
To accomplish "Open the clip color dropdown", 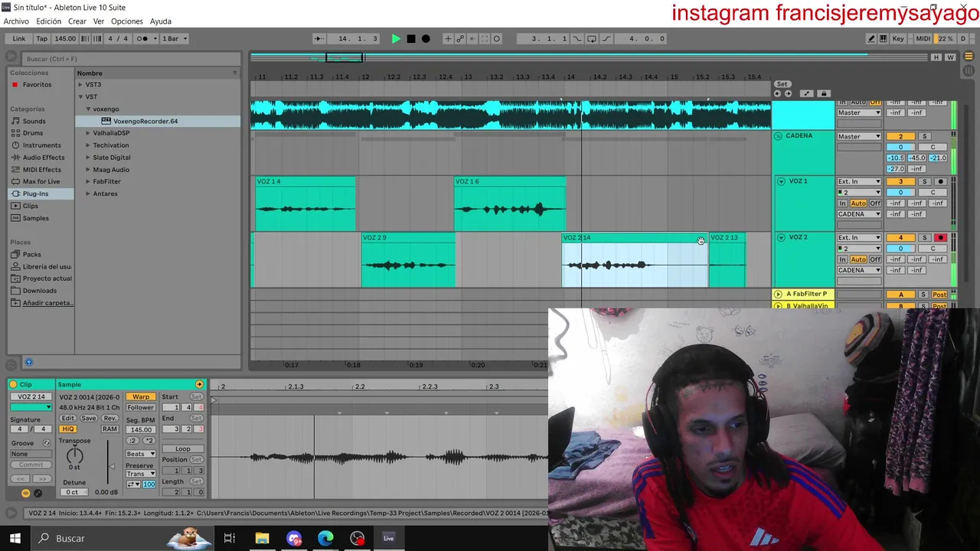I will coord(31,407).
